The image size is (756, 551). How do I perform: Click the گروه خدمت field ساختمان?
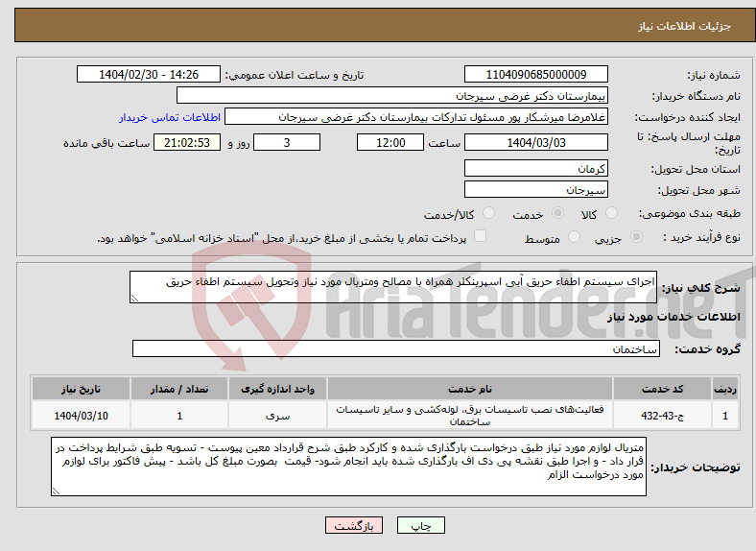(396, 348)
